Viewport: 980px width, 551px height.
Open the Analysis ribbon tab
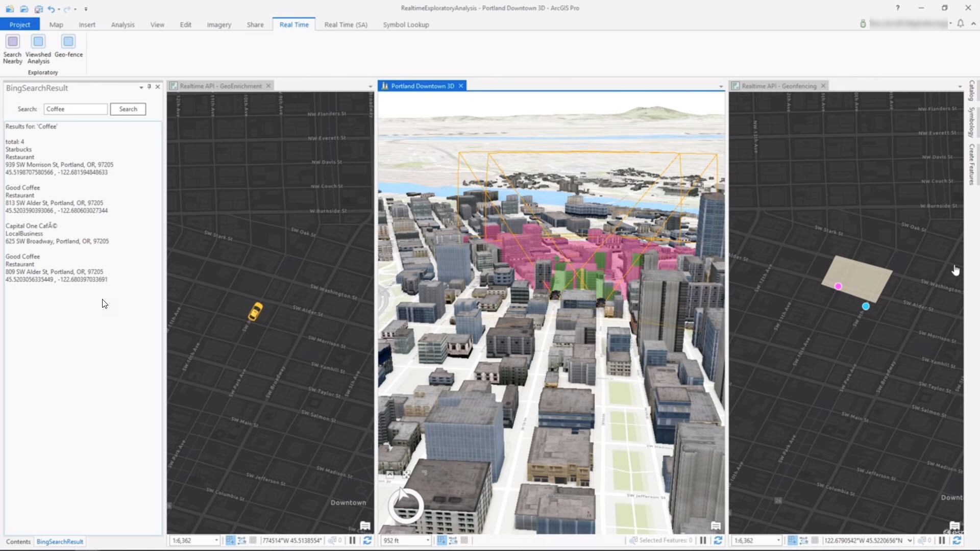pyautogui.click(x=122, y=24)
